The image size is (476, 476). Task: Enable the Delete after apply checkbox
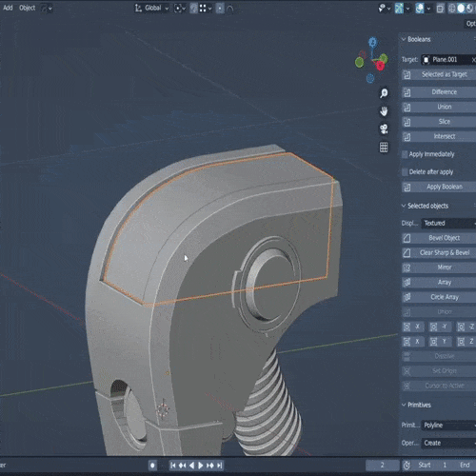pyautogui.click(x=405, y=172)
